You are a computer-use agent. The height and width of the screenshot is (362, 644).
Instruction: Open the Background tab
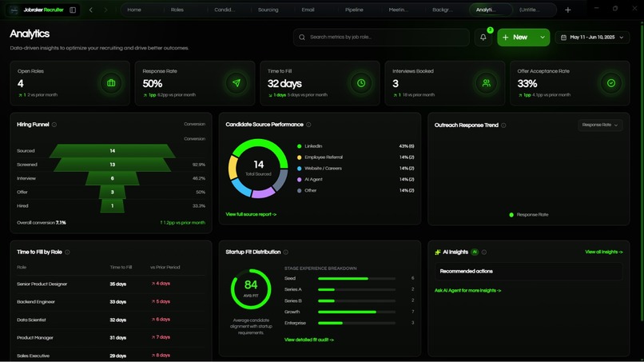click(443, 10)
